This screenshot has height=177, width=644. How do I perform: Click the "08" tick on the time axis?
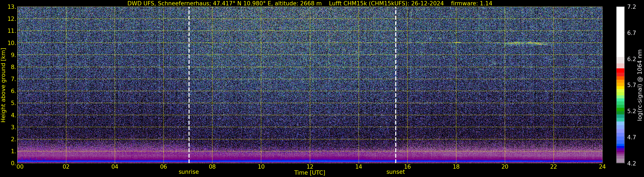[x=212, y=167]
